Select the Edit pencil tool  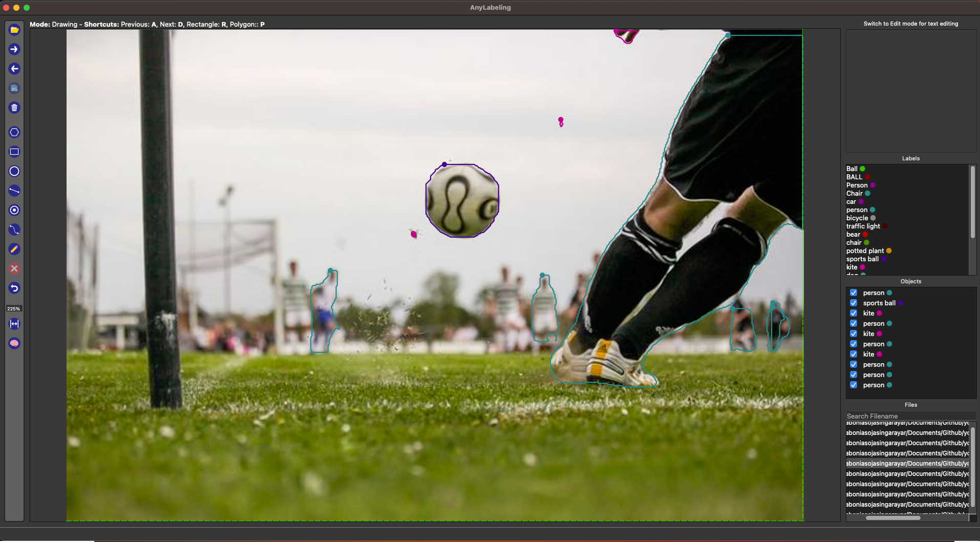(14, 249)
